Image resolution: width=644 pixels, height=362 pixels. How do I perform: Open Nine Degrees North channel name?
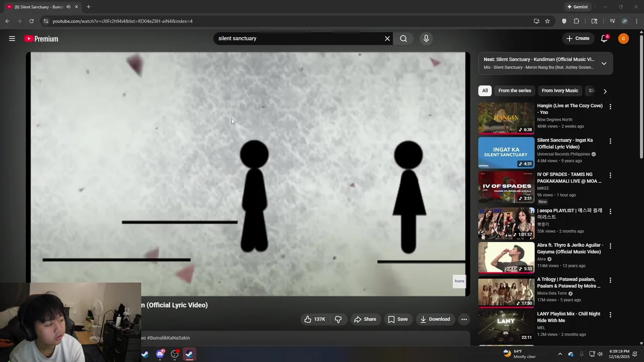point(554,120)
